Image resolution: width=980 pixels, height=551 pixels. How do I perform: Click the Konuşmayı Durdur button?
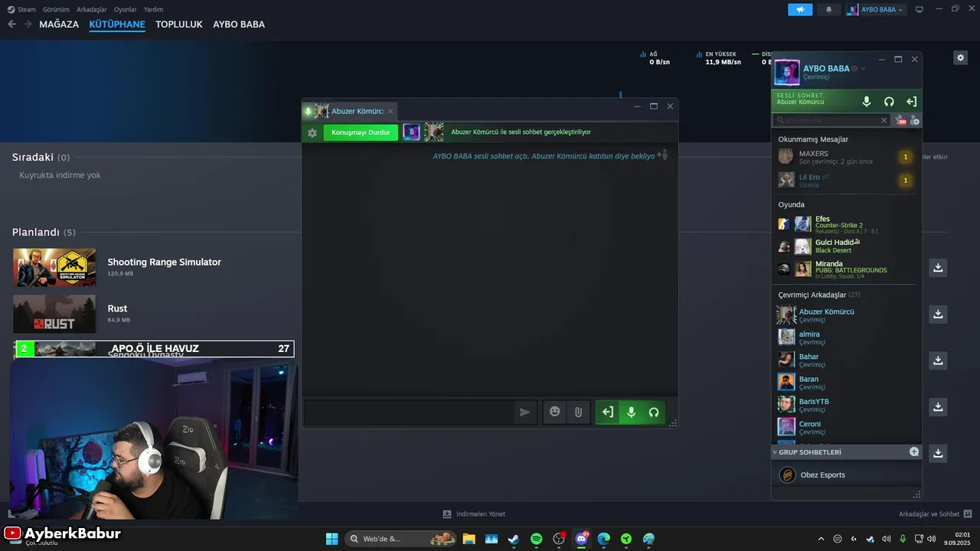[361, 132]
